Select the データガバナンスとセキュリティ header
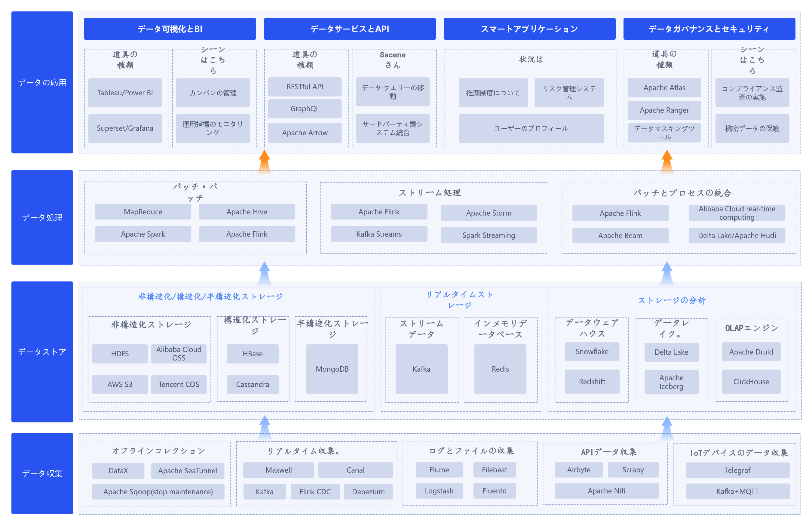The width and height of the screenshot is (812, 525). (x=709, y=29)
